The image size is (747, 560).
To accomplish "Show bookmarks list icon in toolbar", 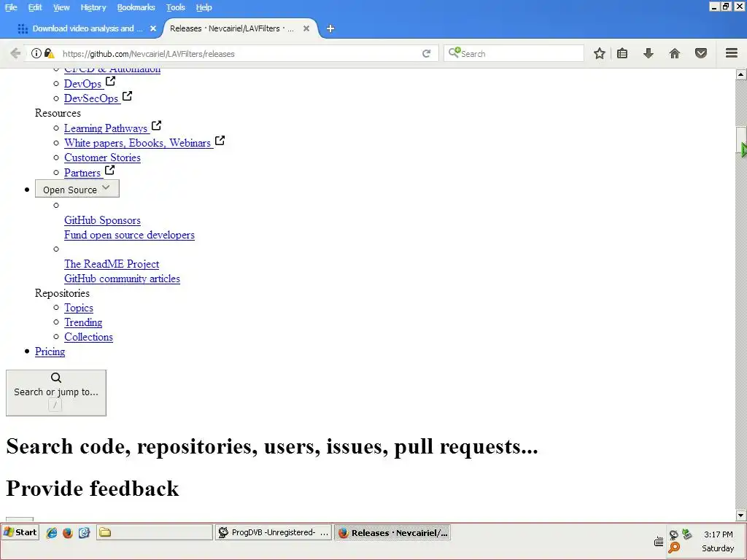I will (622, 53).
